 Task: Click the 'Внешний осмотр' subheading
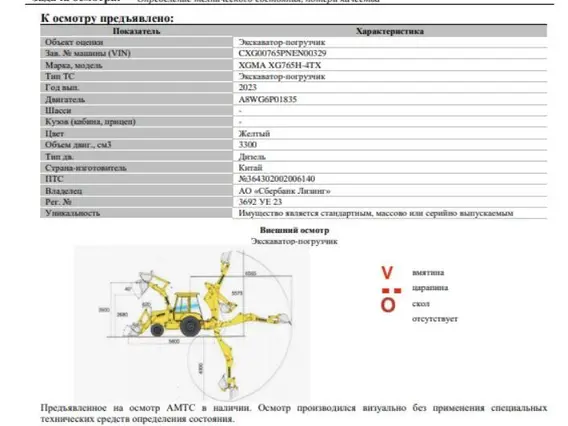pos(295,230)
